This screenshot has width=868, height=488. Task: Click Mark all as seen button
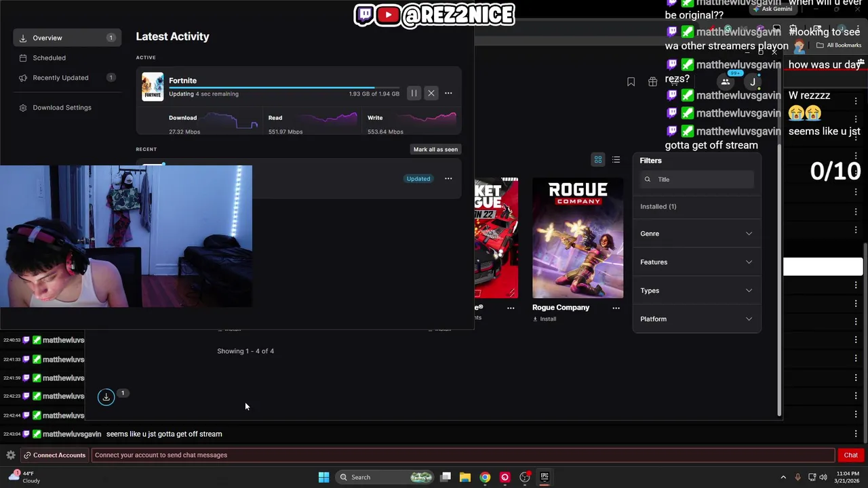click(435, 149)
